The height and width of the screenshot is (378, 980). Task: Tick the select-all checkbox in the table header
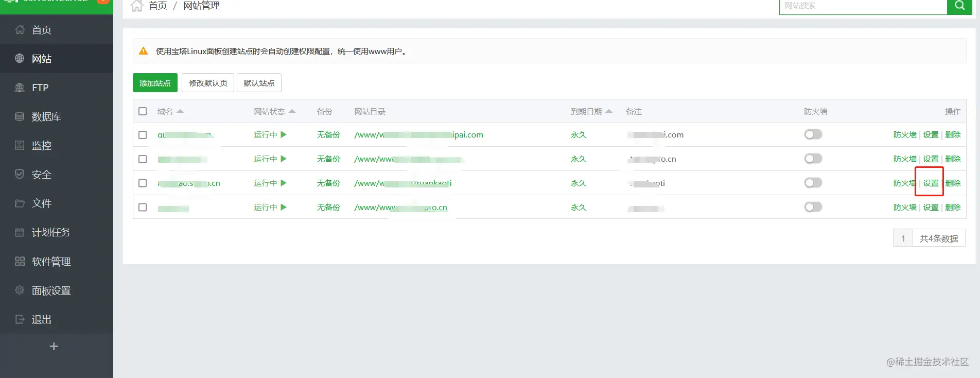(x=143, y=111)
